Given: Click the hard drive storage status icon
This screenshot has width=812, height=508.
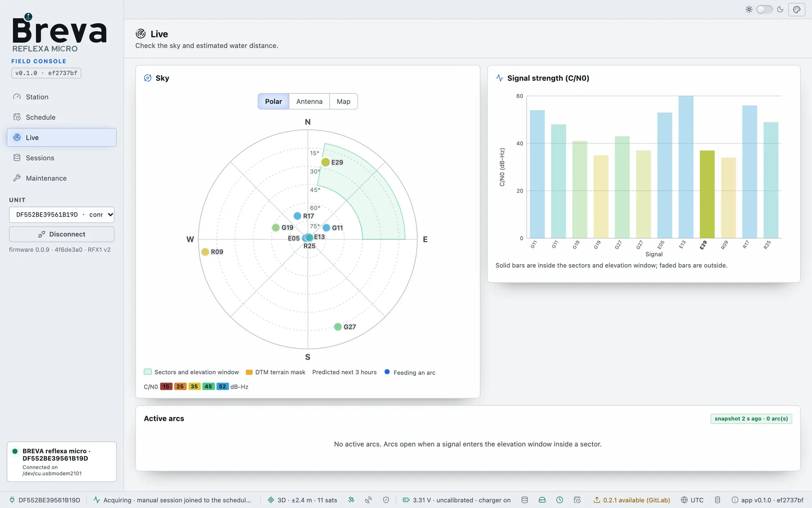Looking at the screenshot, I should pos(542,500).
